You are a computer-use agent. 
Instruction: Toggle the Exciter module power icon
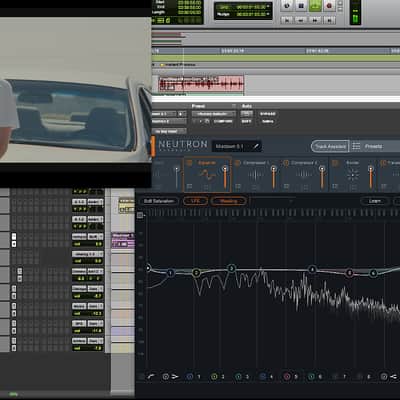[x=335, y=163]
